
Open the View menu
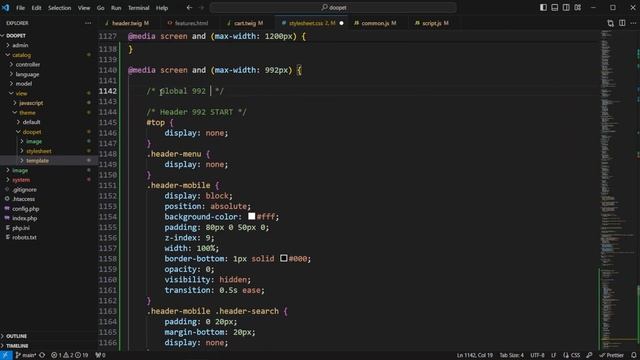pyautogui.click(x=84, y=8)
